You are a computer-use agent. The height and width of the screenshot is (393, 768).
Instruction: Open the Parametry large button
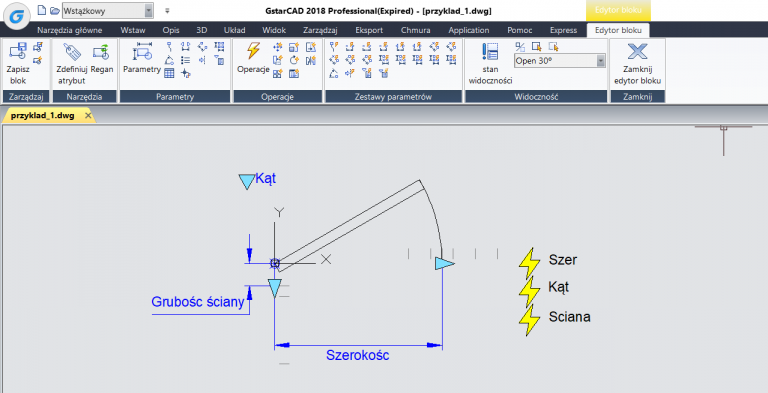(142, 59)
